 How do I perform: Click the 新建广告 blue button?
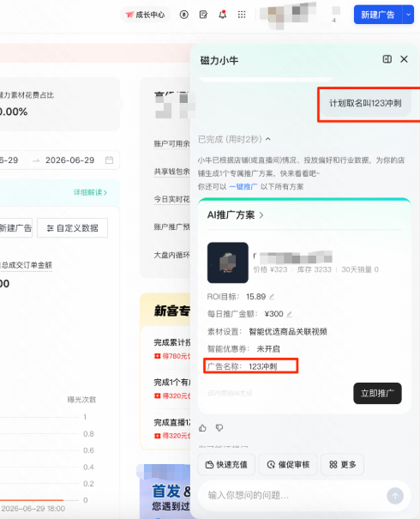(x=378, y=15)
